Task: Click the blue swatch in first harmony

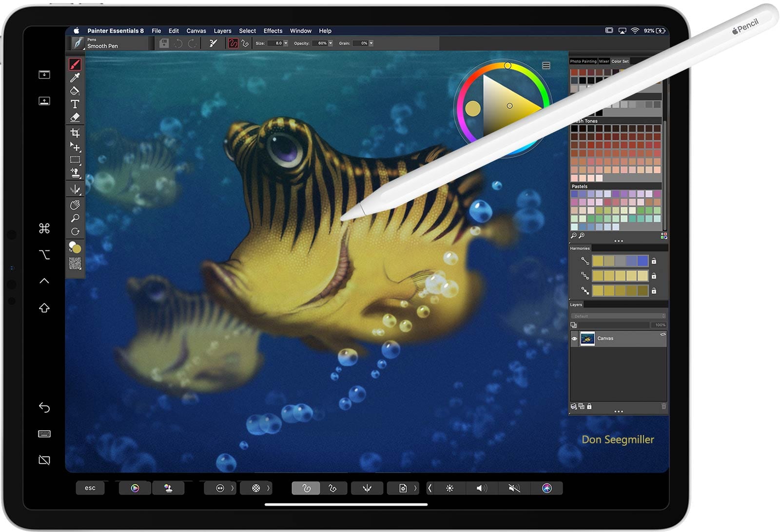Action: click(x=643, y=261)
